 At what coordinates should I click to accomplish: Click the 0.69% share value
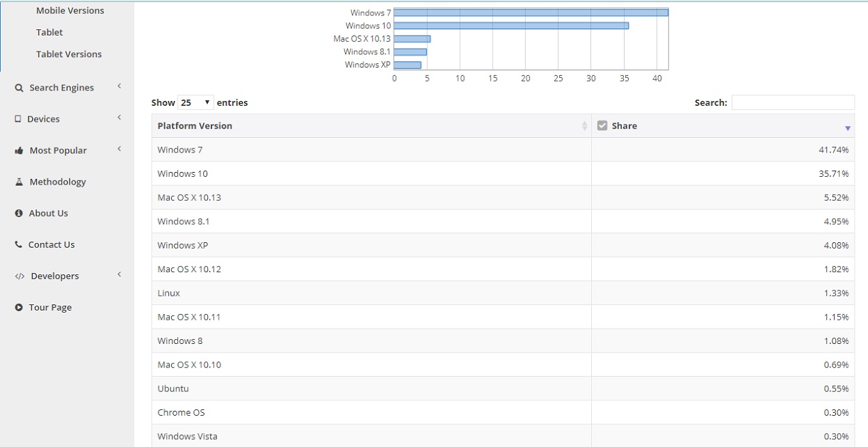836,365
